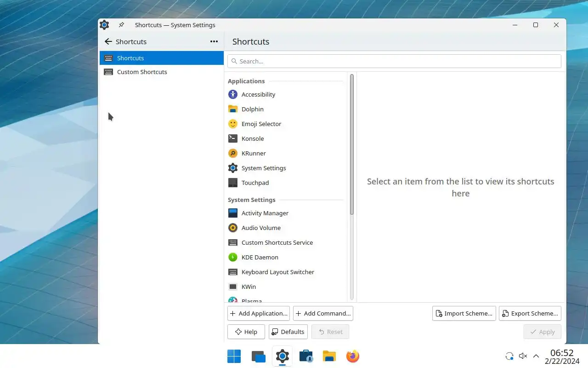This screenshot has width=588, height=368.
Task: Select the Konsole terminal icon
Action: coord(233,138)
